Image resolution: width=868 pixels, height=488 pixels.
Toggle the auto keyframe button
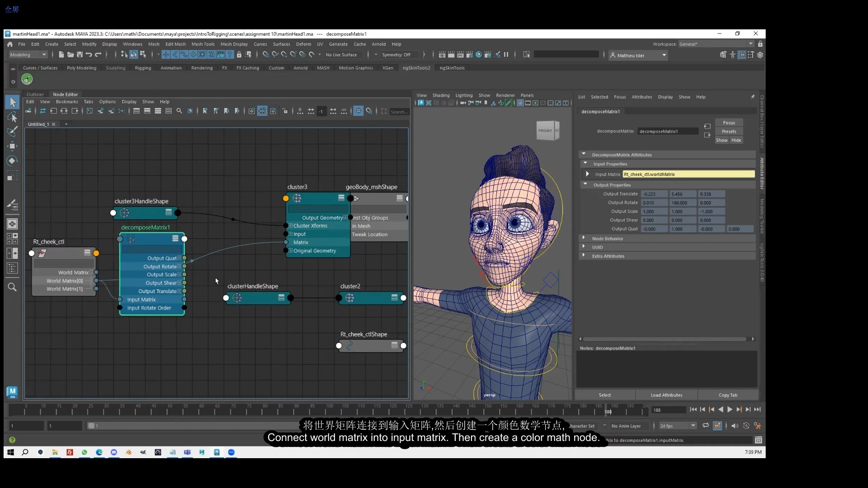pos(746,426)
